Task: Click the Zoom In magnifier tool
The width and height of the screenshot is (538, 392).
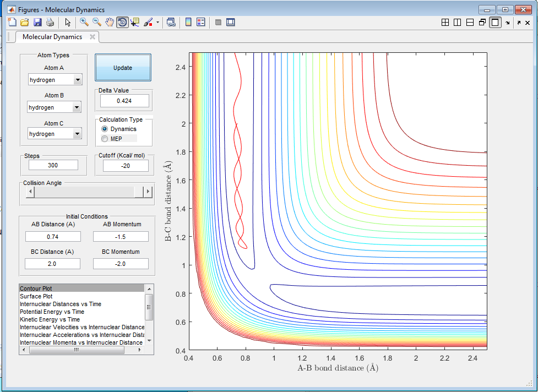Action: point(84,22)
